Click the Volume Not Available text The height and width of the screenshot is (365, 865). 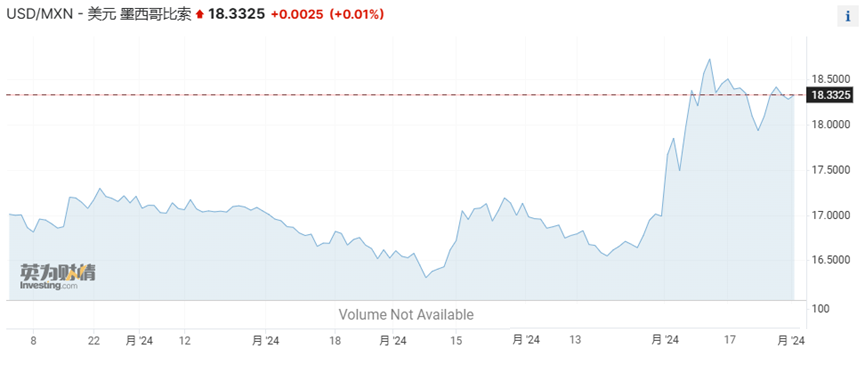[406, 315]
